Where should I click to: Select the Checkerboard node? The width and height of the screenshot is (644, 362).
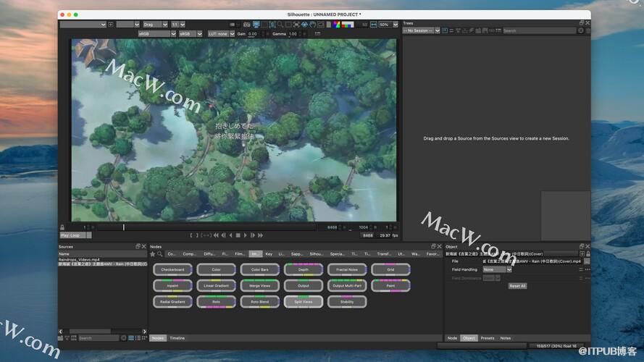172,269
